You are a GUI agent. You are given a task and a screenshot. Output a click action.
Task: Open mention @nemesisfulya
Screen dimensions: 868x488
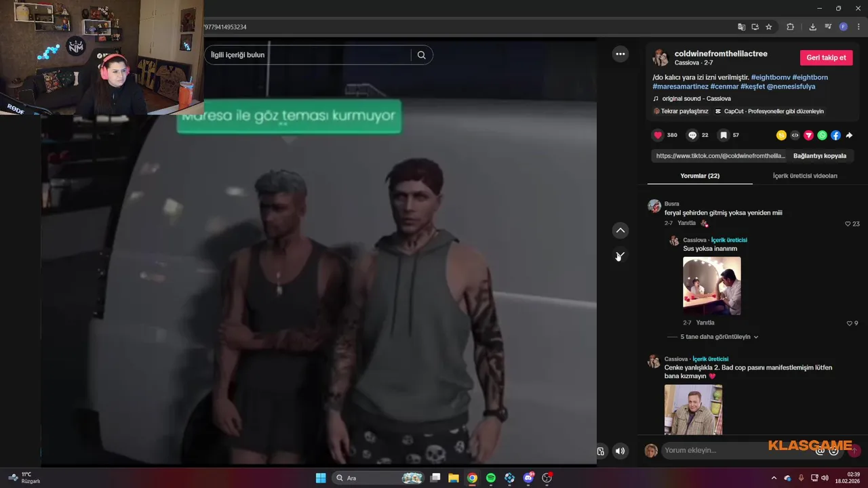coord(791,87)
